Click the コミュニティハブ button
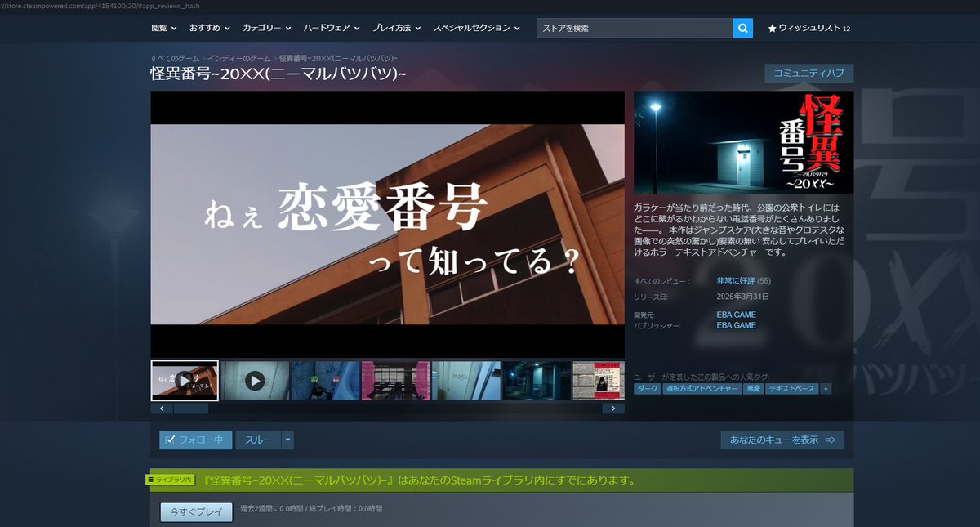This screenshot has height=527, width=980. pos(807,73)
